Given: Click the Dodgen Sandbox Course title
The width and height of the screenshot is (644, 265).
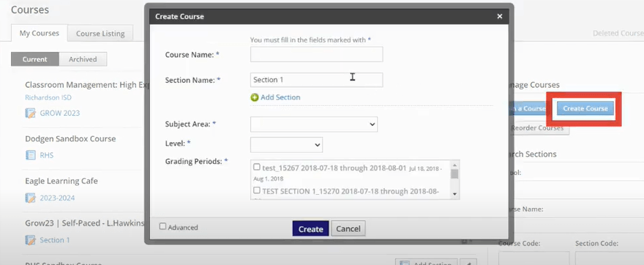Looking at the screenshot, I should (70, 138).
